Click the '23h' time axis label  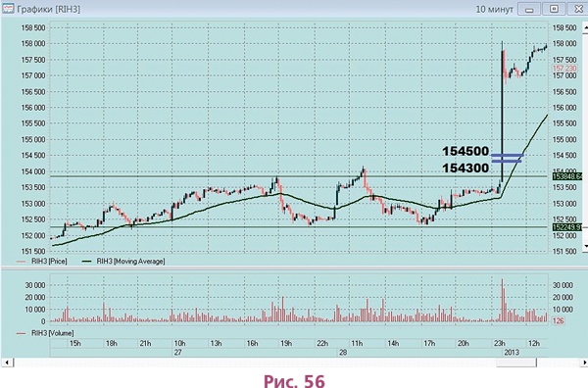(499, 343)
